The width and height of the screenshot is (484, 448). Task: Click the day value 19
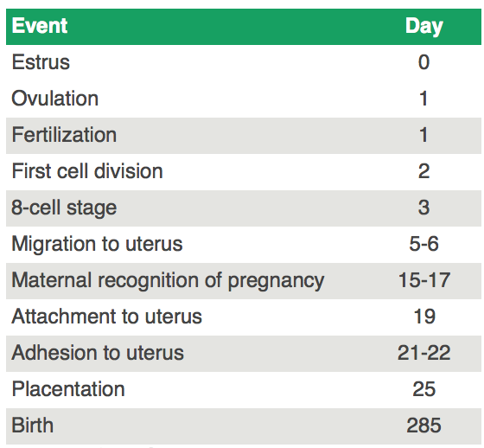pyautogui.click(x=424, y=317)
